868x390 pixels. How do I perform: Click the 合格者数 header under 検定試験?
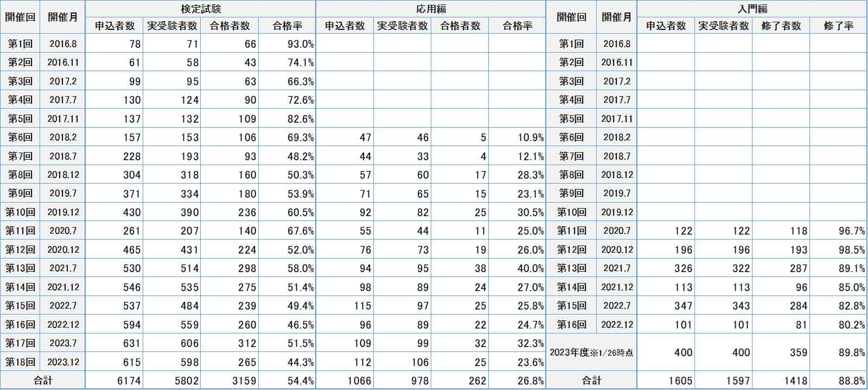(x=229, y=26)
